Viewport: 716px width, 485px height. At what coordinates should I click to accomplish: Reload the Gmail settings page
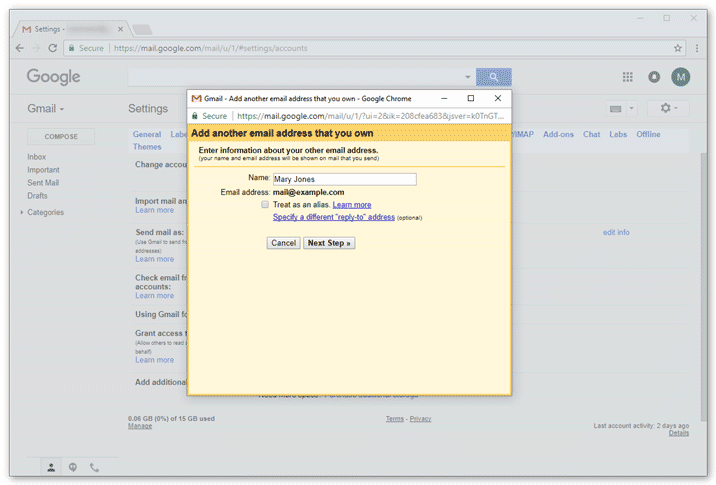coord(53,47)
